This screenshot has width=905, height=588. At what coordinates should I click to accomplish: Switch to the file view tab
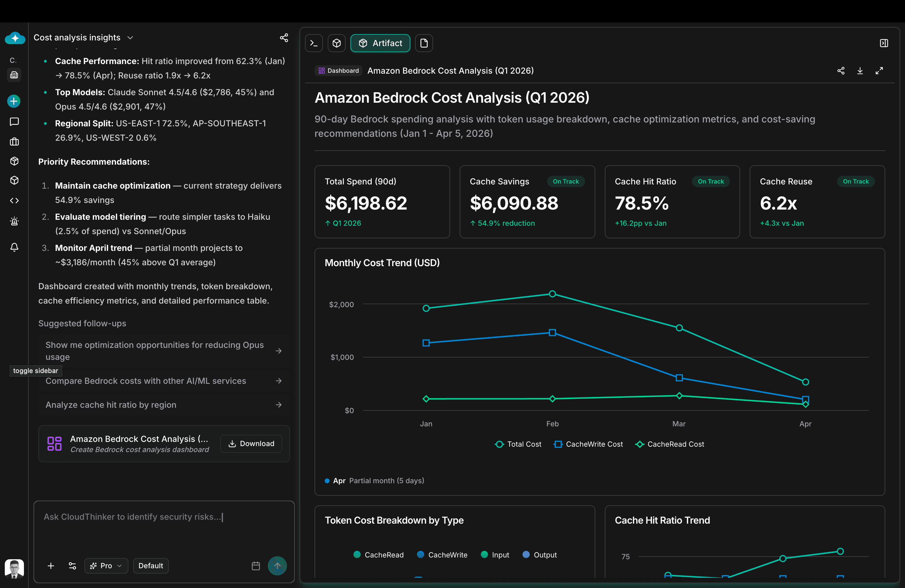tap(423, 43)
